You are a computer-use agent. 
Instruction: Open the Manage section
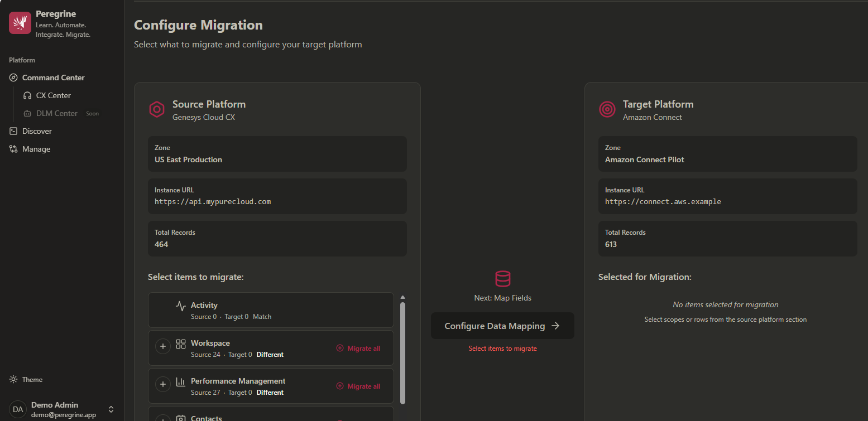click(x=36, y=149)
